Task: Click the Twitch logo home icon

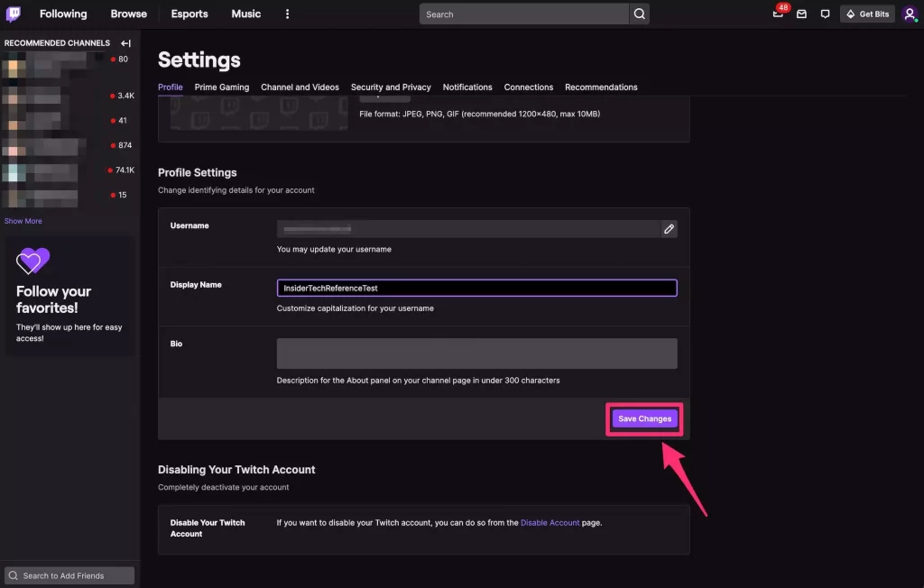Action: pyautogui.click(x=14, y=14)
